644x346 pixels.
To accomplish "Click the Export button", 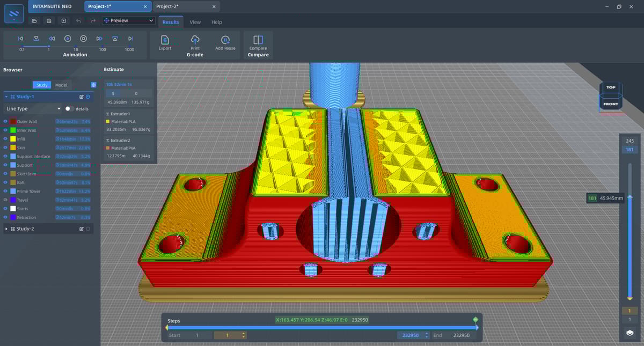I will click(165, 42).
